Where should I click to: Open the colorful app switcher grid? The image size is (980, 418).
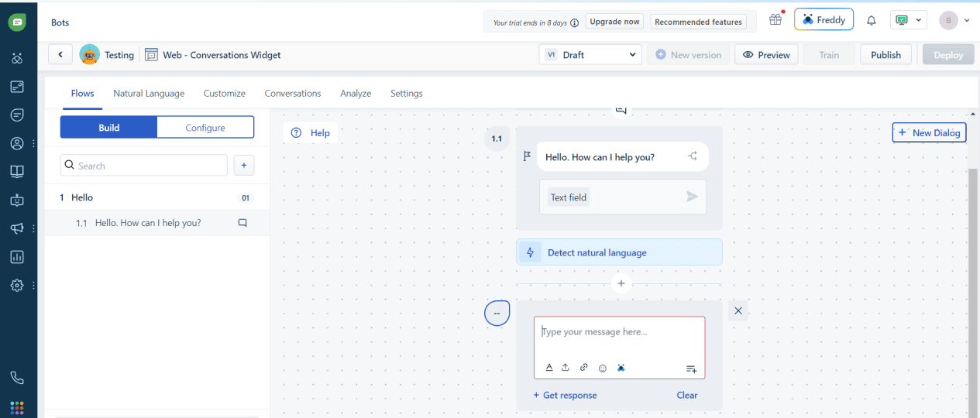[17, 407]
